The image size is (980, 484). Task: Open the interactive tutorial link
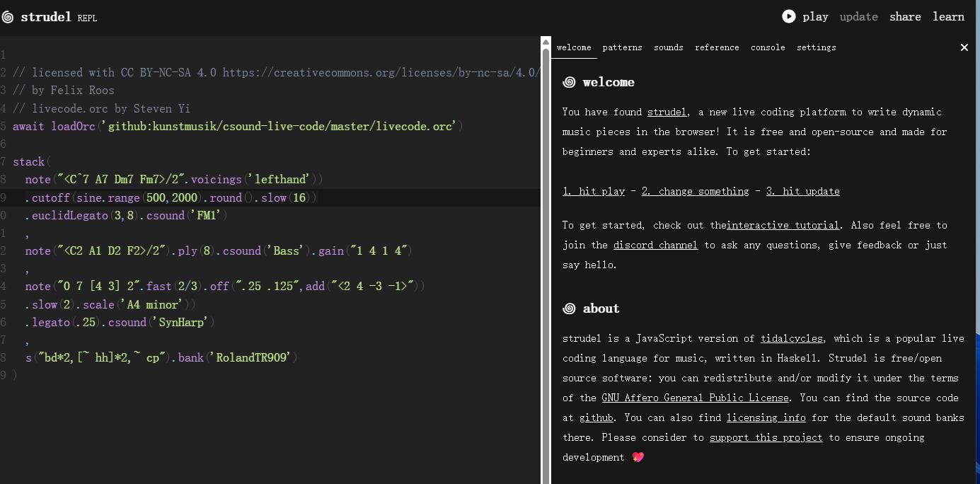(783, 225)
